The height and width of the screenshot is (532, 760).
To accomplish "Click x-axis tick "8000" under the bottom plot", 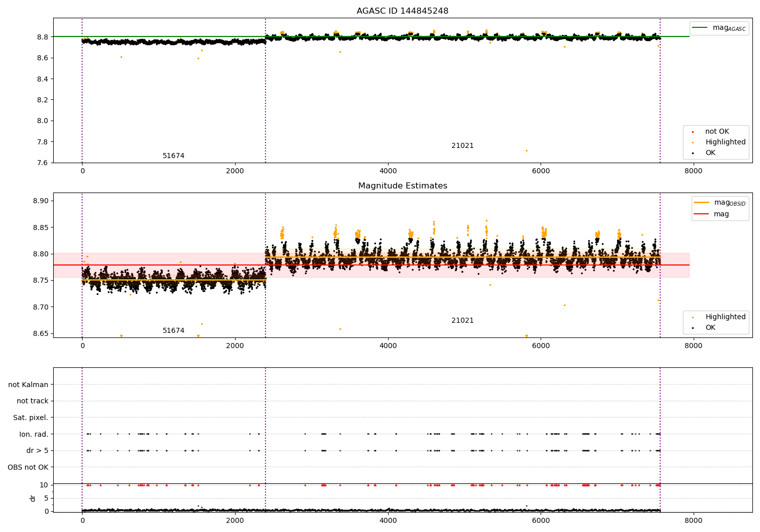I will 694,521.
